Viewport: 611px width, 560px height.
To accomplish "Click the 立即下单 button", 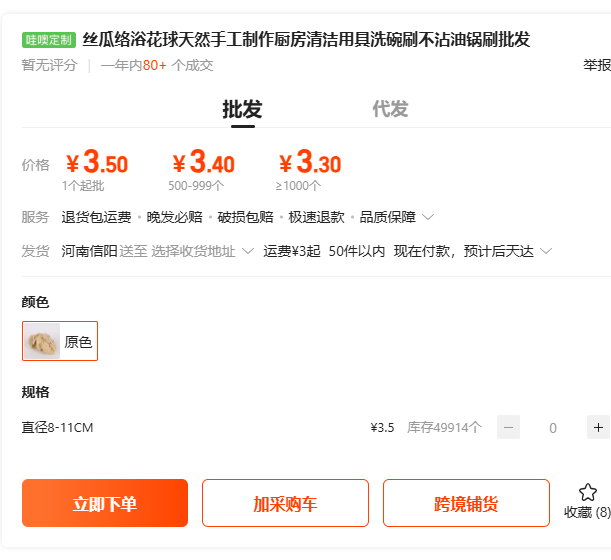I will point(105,503).
